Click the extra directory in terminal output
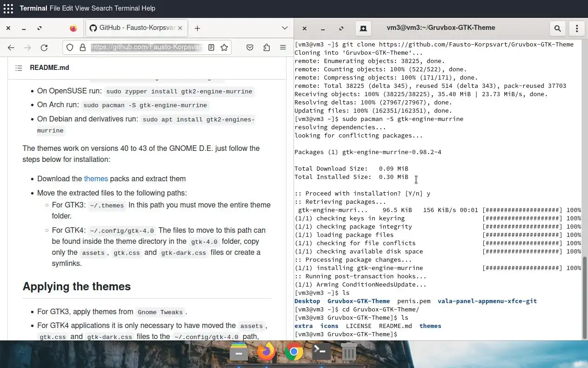 303,326
